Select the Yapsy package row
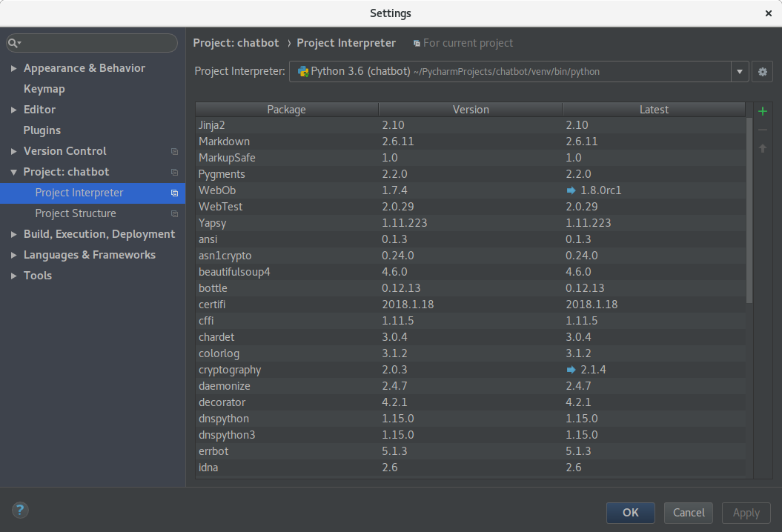Viewport: 782px width, 532px height. pos(470,223)
